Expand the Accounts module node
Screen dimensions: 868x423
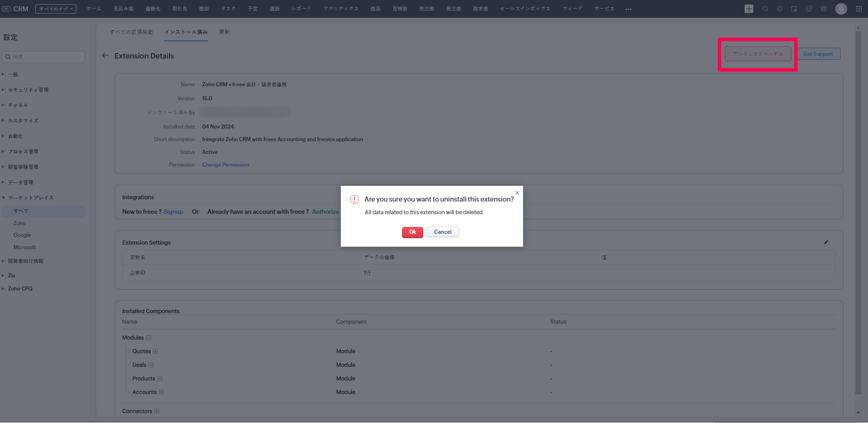[161, 392]
